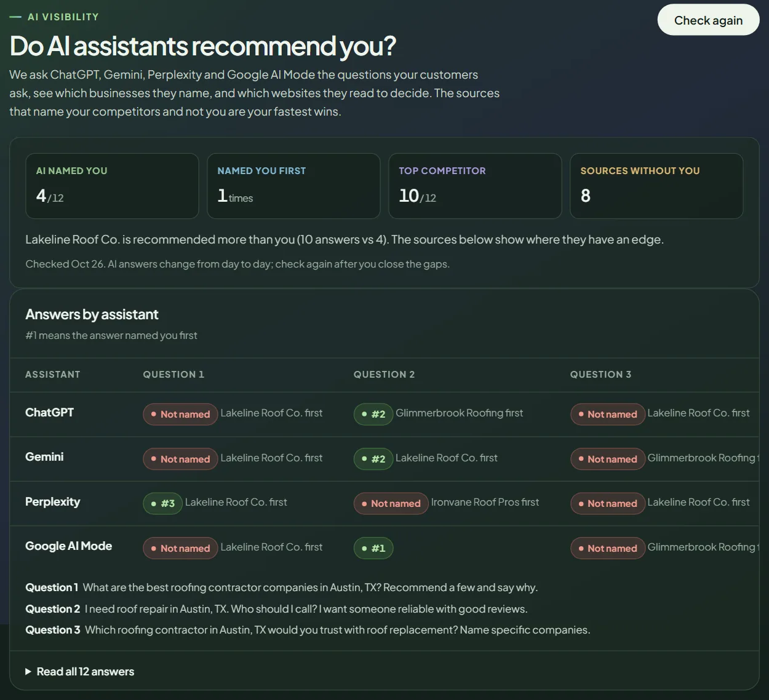Click the #1 means the answer named you first note
769x700 pixels.
pos(111,335)
